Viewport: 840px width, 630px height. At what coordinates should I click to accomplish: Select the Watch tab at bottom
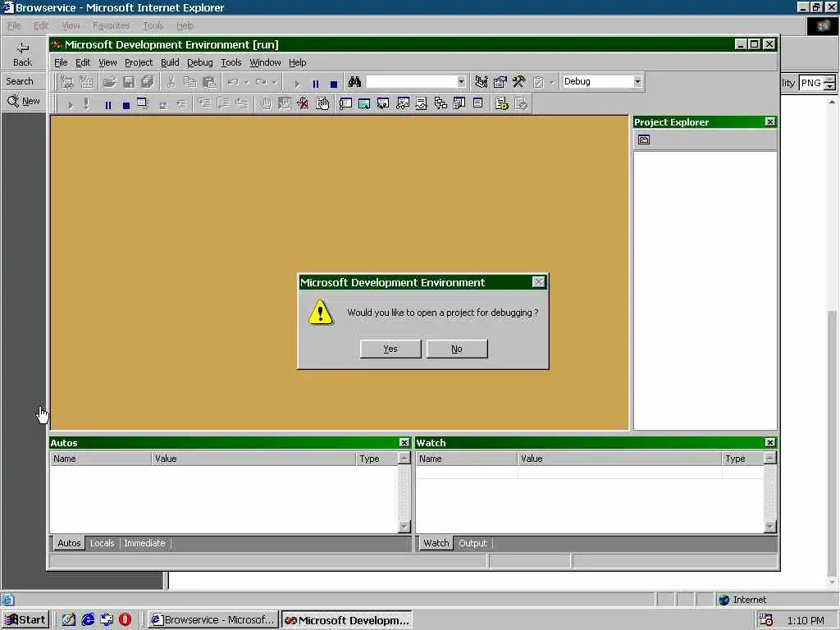[x=436, y=543]
